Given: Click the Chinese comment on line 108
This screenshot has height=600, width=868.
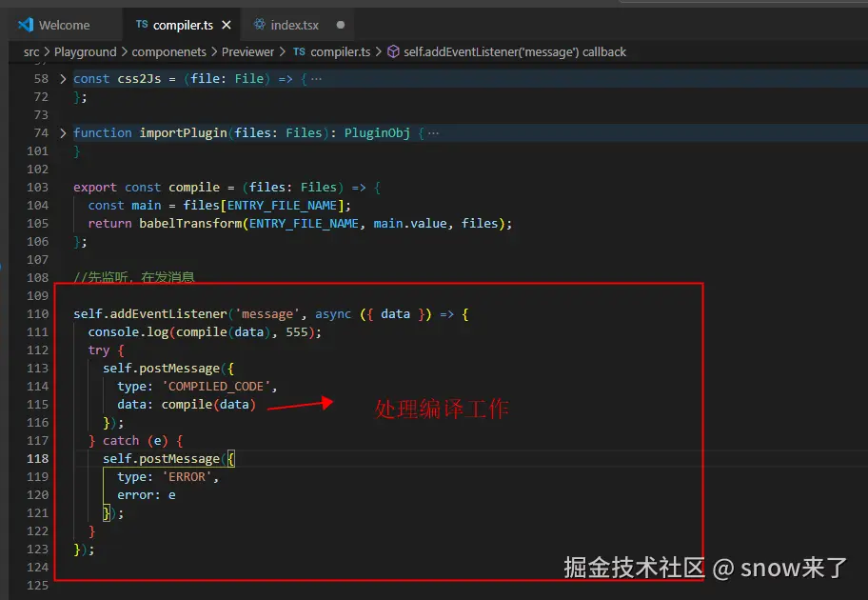Looking at the screenshot, I should tap(134, 277).
